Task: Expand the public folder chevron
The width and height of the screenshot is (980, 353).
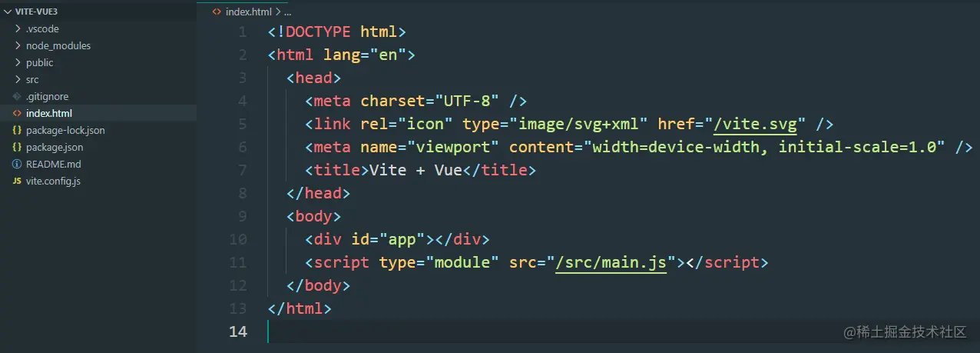Action: click(x=18, y=62)
